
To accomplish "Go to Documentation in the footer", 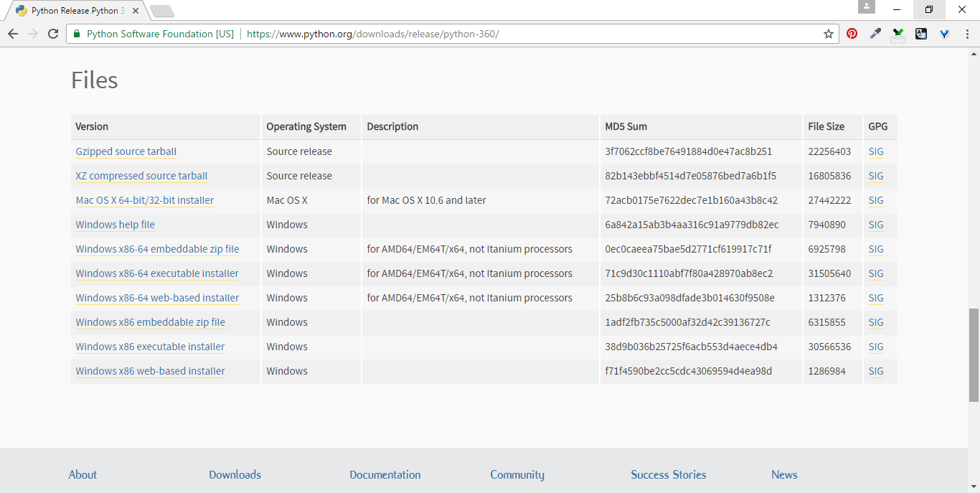I will click(385, 474).
